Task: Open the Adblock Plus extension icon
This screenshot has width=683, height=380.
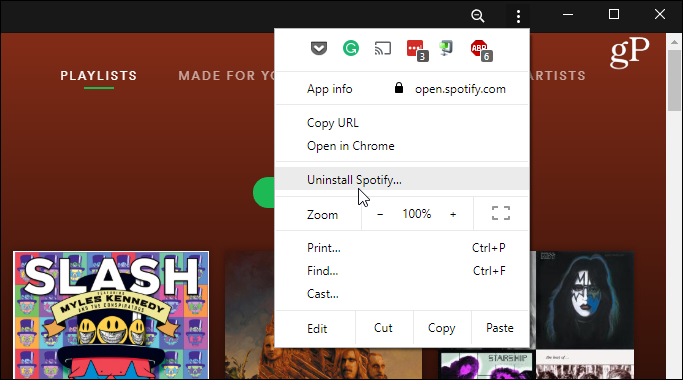Action: tap(481, 51)
